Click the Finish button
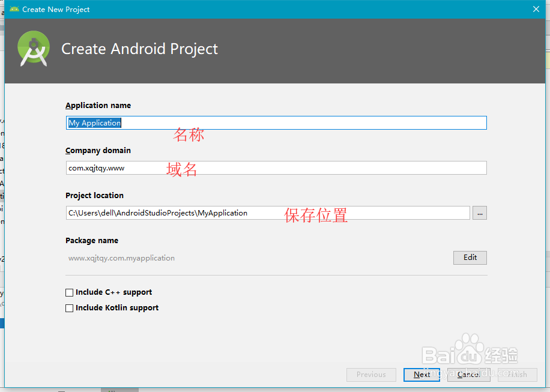Viewport: 550px width, 392px height. pyautogui.click(x=516, y=374)
